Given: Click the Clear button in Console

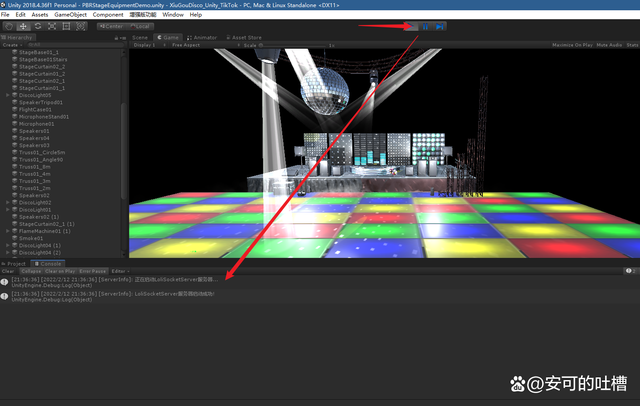Looking at the screenshot, I should click(8, 271).
